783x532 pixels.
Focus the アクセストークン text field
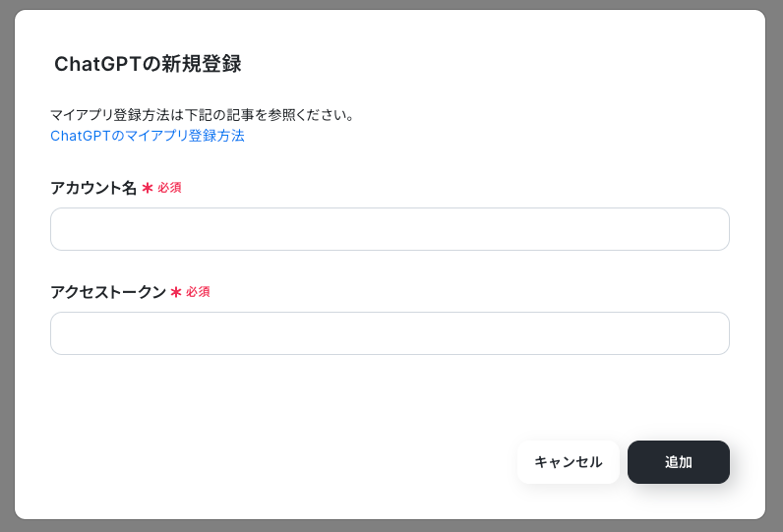coord(390,333)
